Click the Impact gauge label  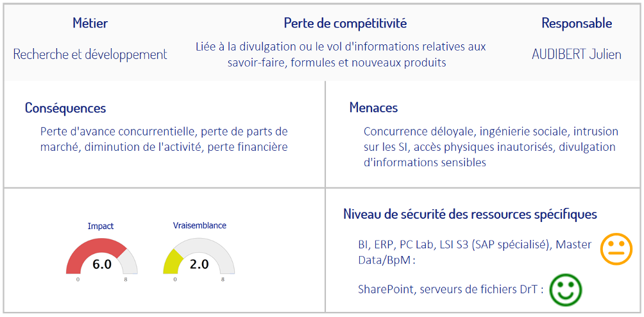point(101,227)
